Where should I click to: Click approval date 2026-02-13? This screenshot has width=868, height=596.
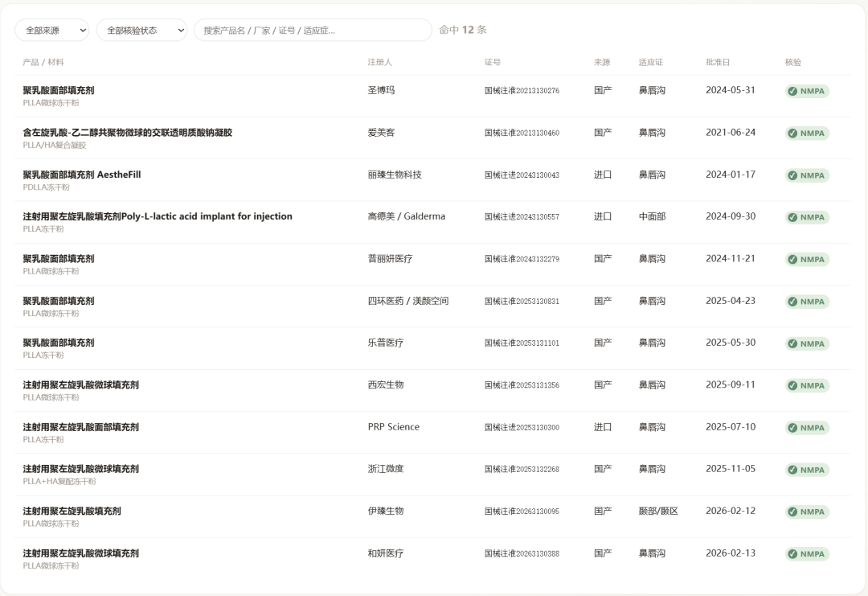tap(731, 553)
